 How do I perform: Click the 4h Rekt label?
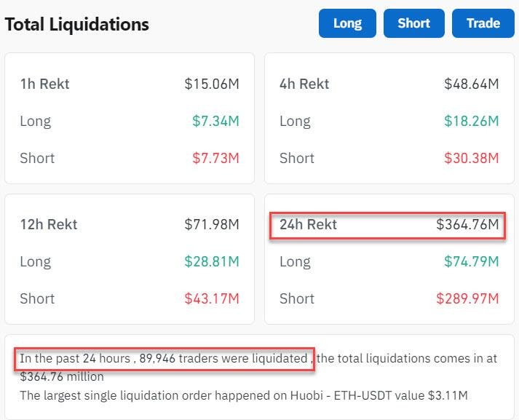point(304,84)
